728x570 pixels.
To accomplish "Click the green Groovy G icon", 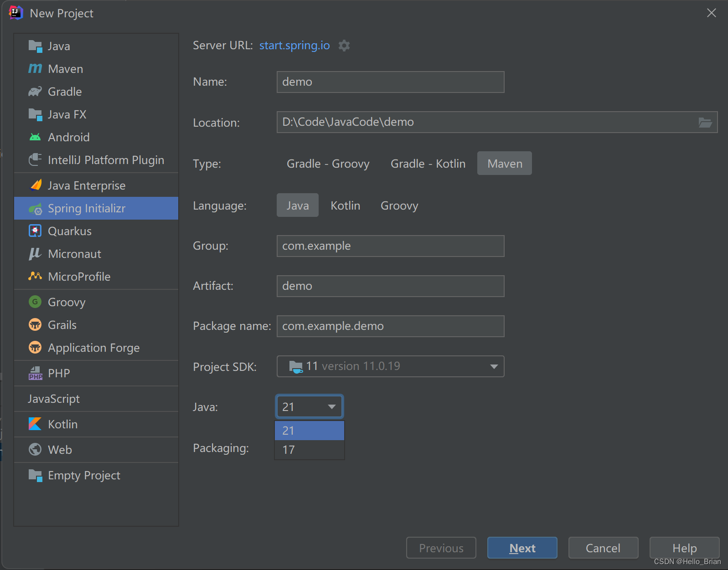I will (35, 302).
